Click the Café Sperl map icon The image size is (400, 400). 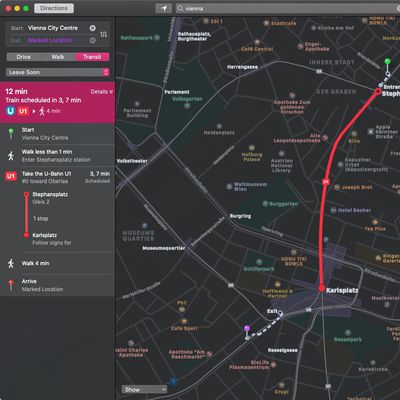tap(184, 321)
